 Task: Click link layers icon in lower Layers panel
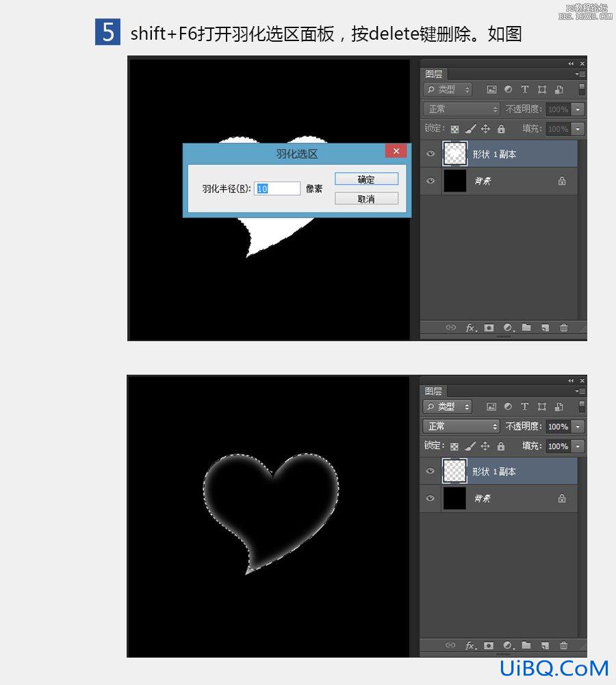click(451, 645)
